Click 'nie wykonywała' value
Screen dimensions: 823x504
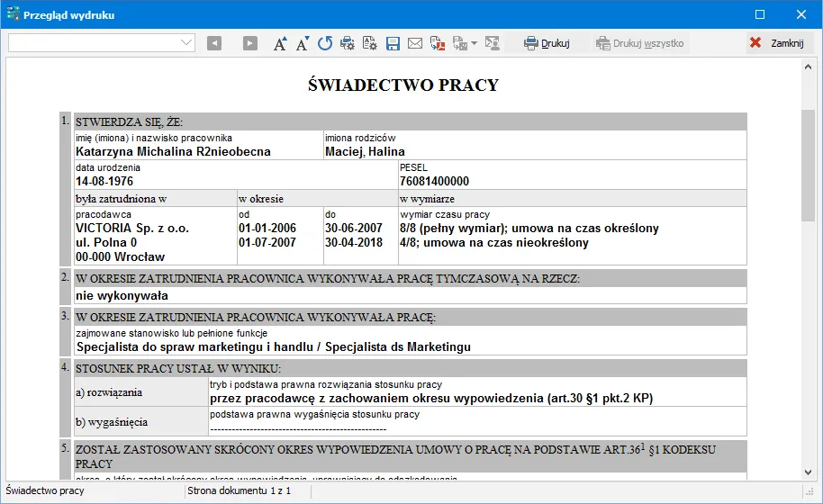coord(122,296)
